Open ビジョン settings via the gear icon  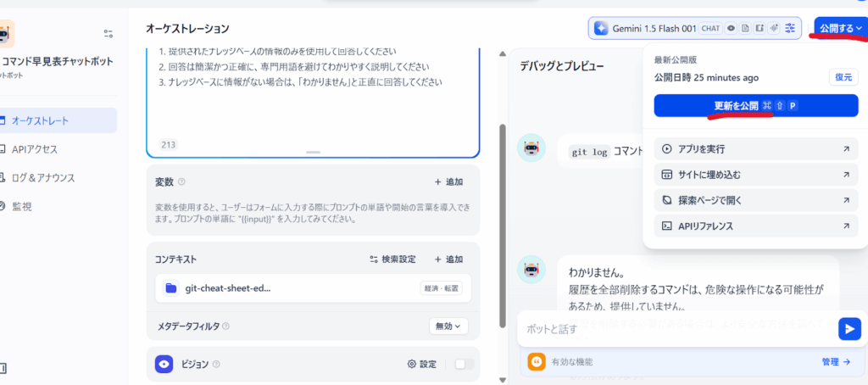coord(412,364)
